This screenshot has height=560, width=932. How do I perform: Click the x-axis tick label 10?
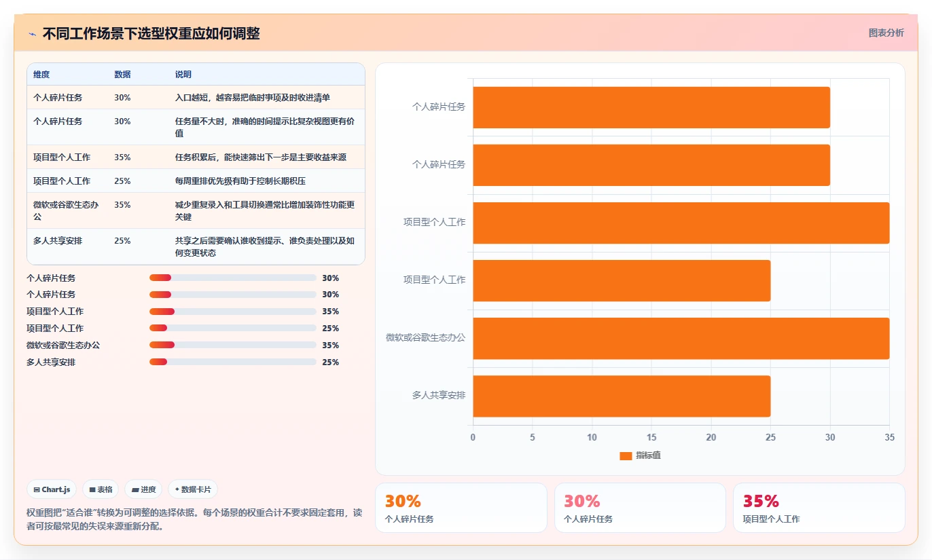(x=592, y=437)
